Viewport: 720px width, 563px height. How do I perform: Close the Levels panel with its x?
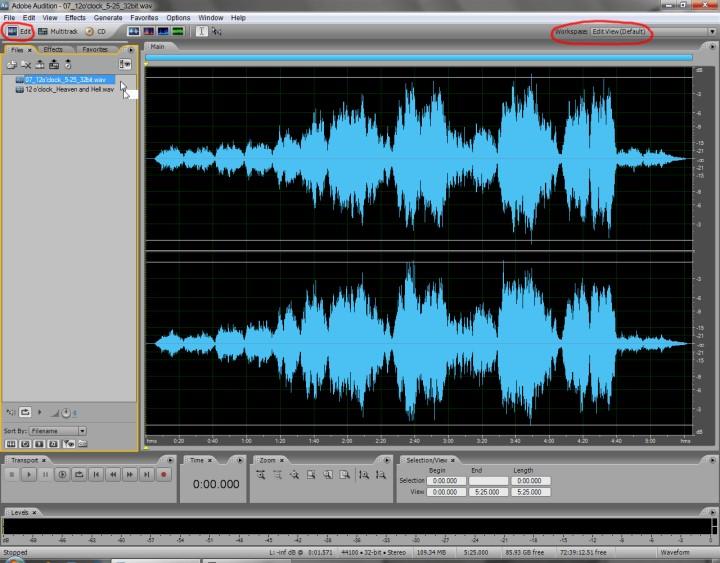pos(34,512)
